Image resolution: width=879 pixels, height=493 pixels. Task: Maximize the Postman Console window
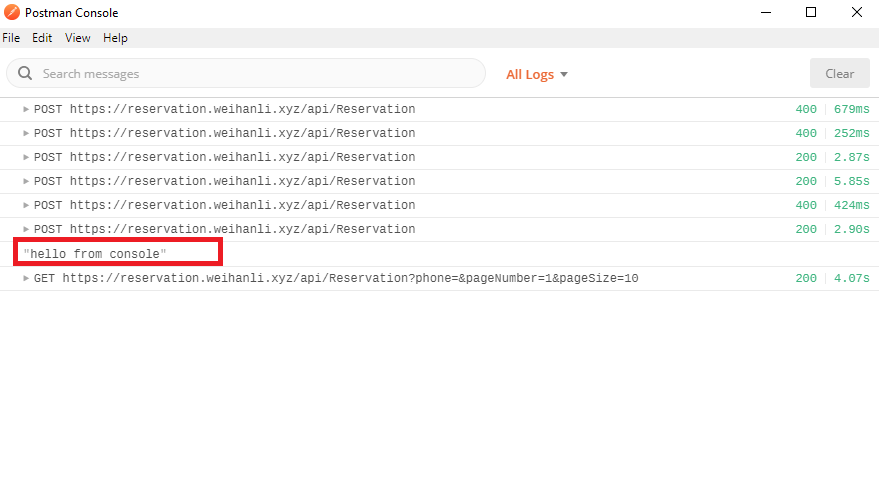tap(811, 12)
